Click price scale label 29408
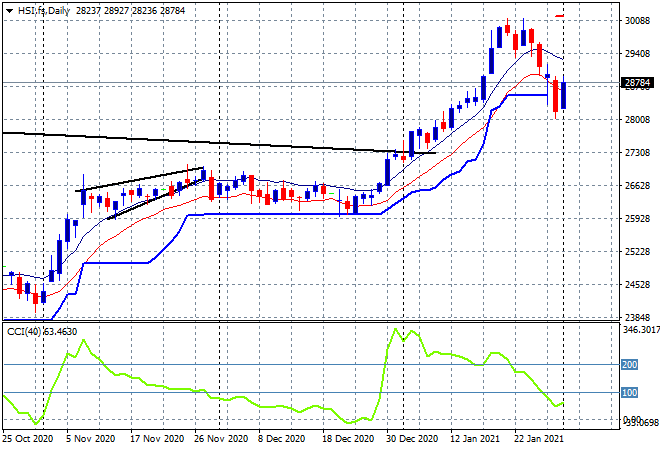The width and height of the screenshot is (660, 450). click(x=637, y=53)
